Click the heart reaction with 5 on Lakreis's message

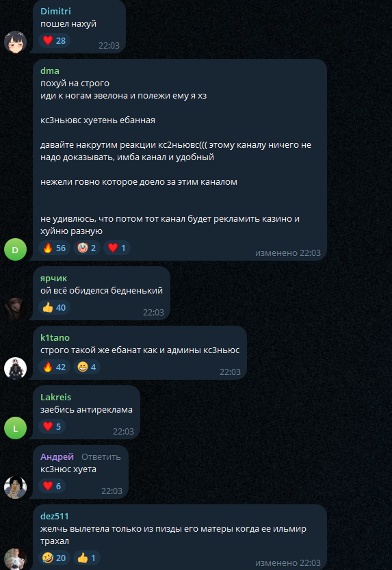51,426
